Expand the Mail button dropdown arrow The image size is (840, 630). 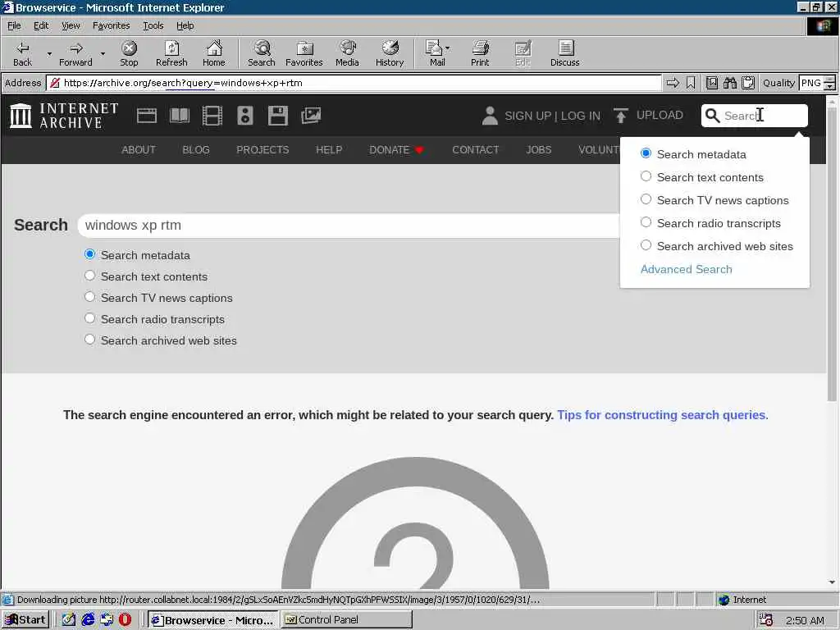[447, 48]
